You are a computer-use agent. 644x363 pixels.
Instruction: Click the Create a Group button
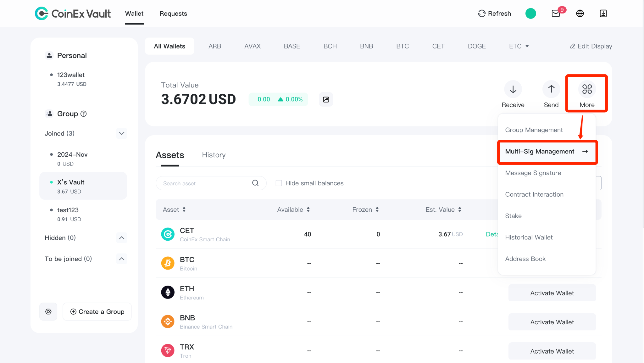(x=97, y=311)
